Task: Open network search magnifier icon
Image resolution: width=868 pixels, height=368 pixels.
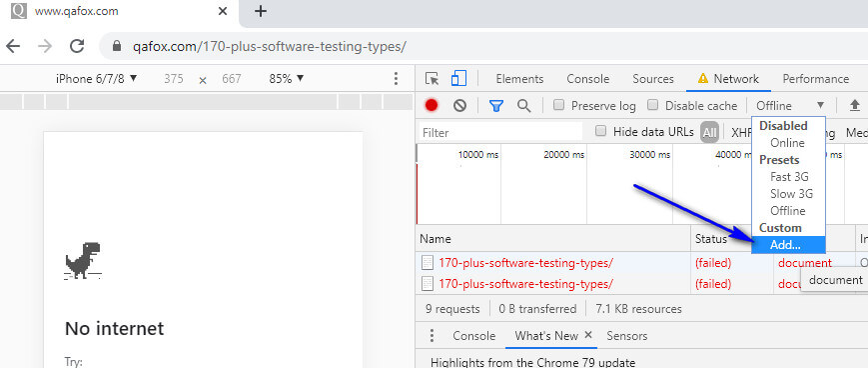Action: coord(523,105)
